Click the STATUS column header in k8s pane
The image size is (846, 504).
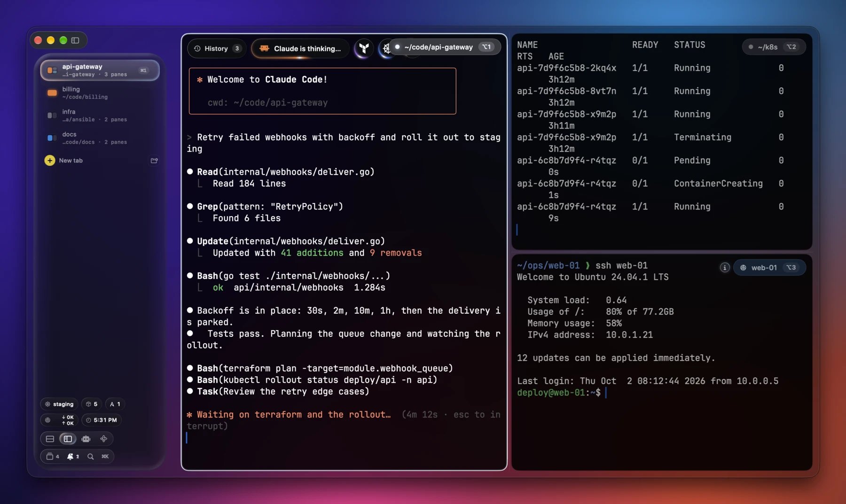[x=689, y=45]
